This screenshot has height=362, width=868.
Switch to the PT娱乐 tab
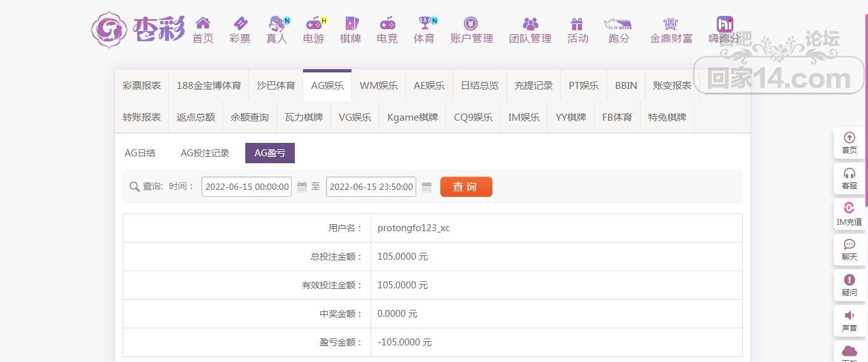[584, 85]
